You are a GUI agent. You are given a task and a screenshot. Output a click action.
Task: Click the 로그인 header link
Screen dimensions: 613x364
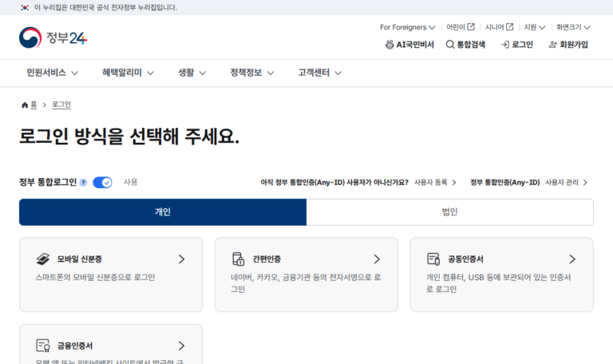(517, 45)
